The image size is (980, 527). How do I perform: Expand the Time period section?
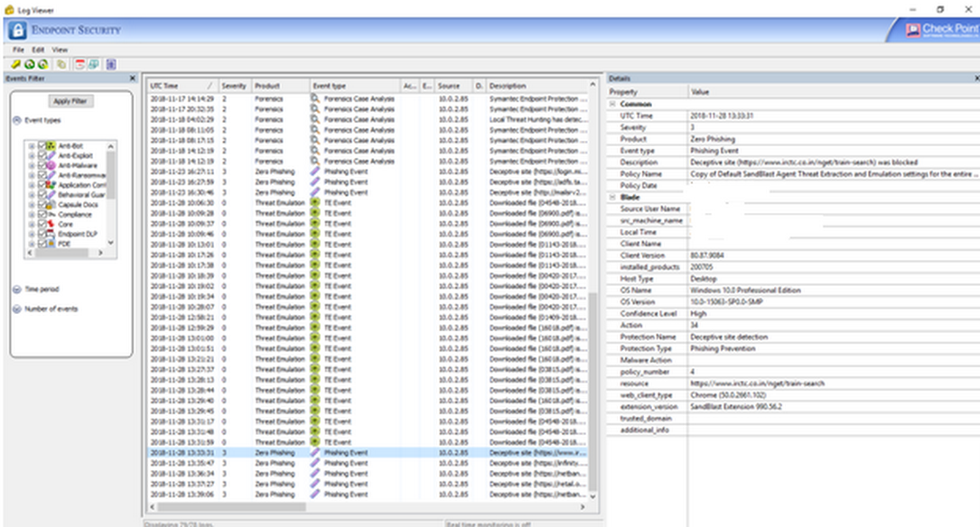tap(17, 289)
